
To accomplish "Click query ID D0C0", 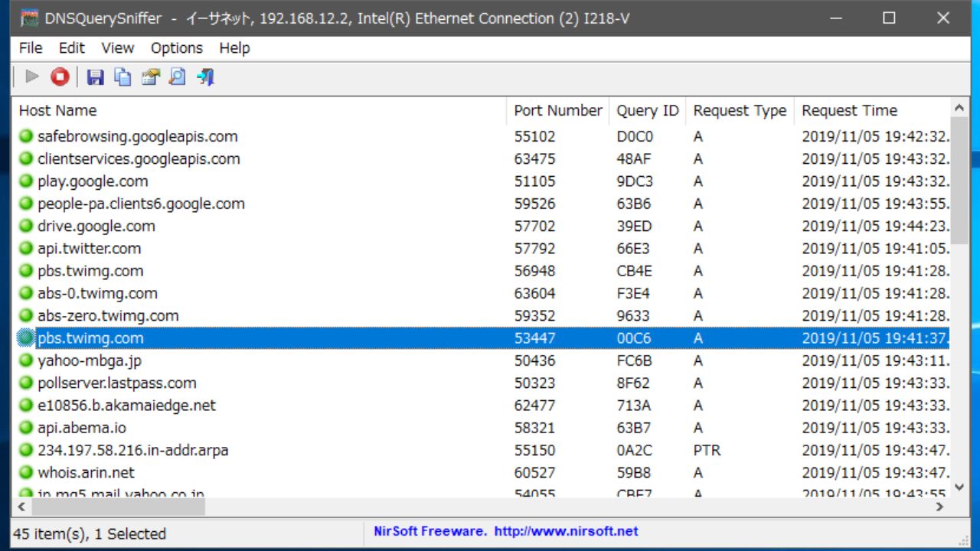I will 635,136.
